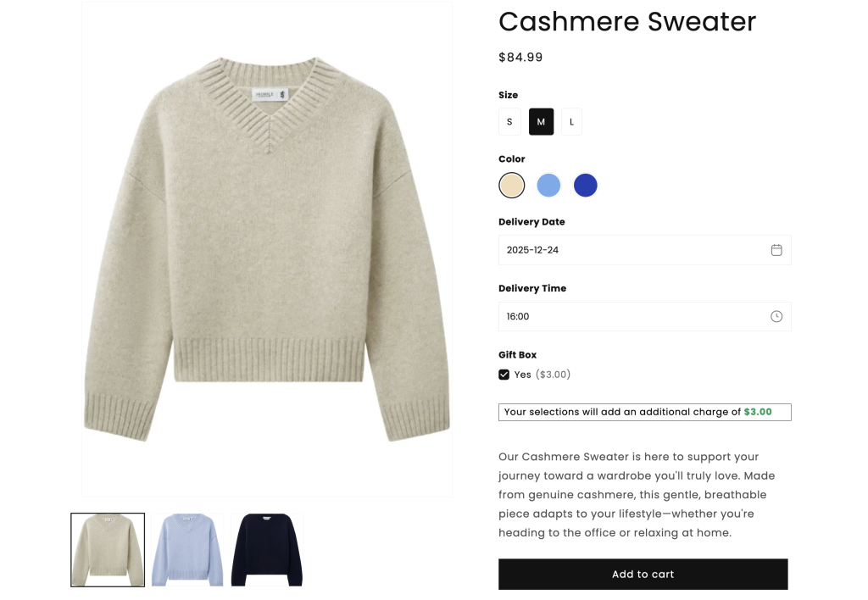Uncheck the Gift Box Yes checkbox
Image resolution: width=868 pixels, height=600 pixels.
504,375
